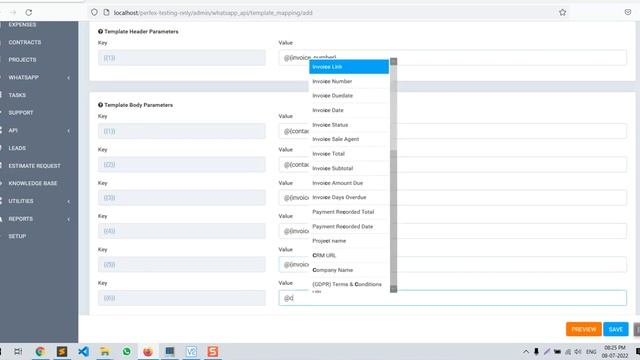Reload the page with browser refresh icon
The image size is (640, 360).
pyautogui.click(x=29, y=12)
